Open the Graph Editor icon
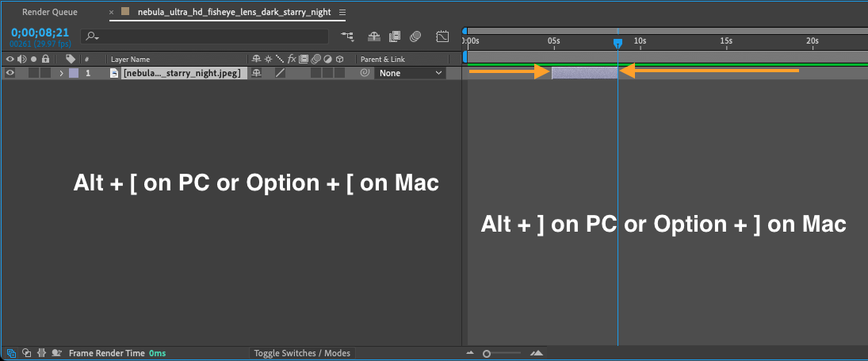 coord(442,36)
